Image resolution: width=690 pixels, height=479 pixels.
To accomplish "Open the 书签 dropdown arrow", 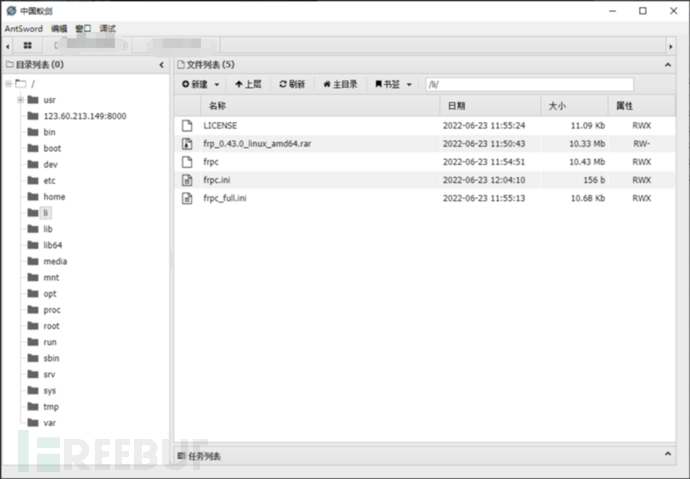I will pos(409,84).
